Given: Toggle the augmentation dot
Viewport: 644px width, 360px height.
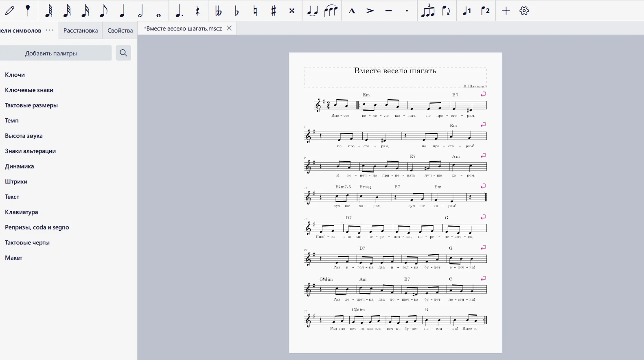Looking at the screenshot, I should (179, 11).
